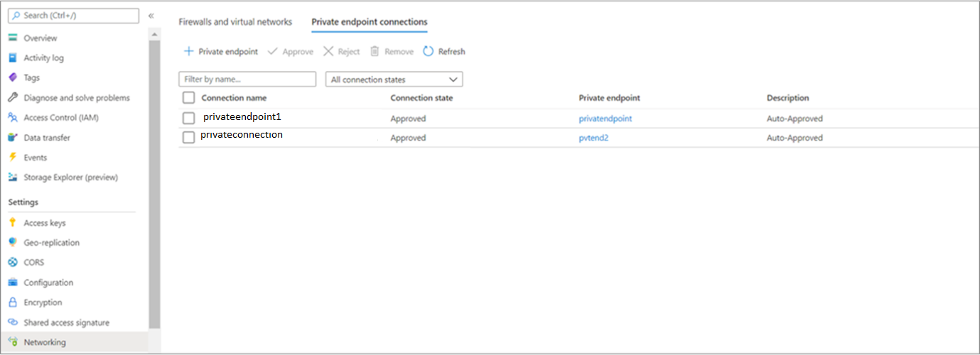Switch to Firewalls and virtual networks tab
The width and height of the screenshot is (980, 355).
(x=235, y=22)
